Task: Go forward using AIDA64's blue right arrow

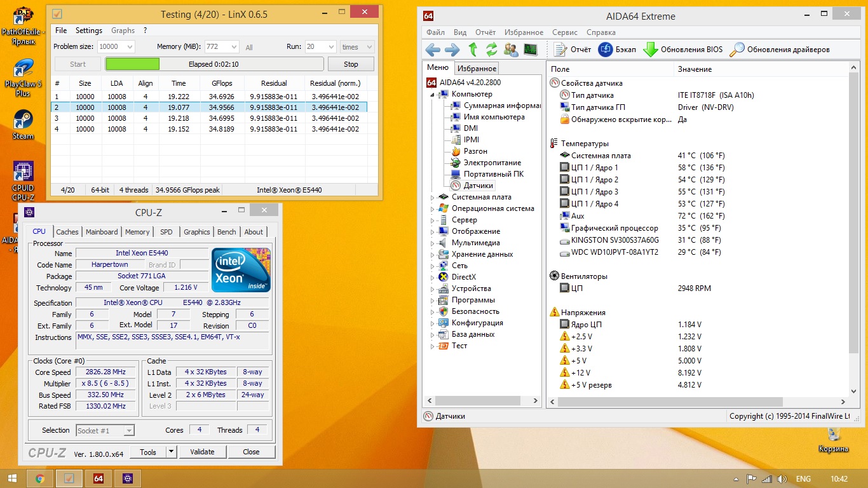Action: point(452,50)
